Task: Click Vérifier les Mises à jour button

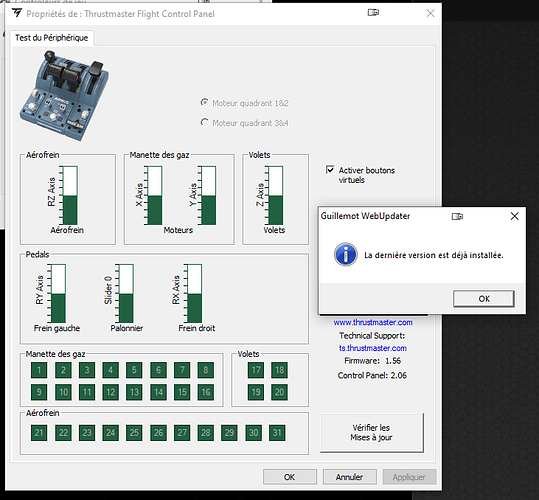Action: click(x=372, y=433)
